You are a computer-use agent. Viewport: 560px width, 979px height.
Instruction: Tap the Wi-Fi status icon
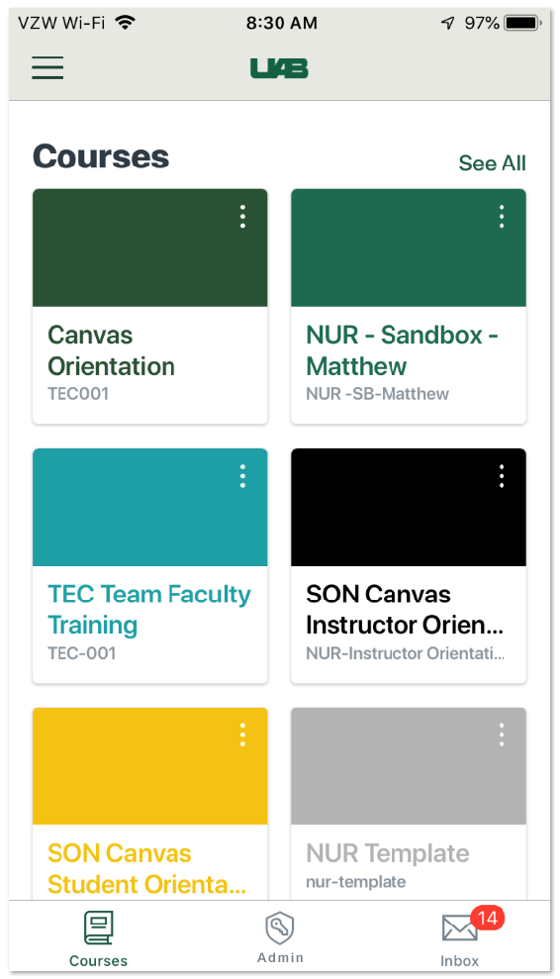click(126, 24)
